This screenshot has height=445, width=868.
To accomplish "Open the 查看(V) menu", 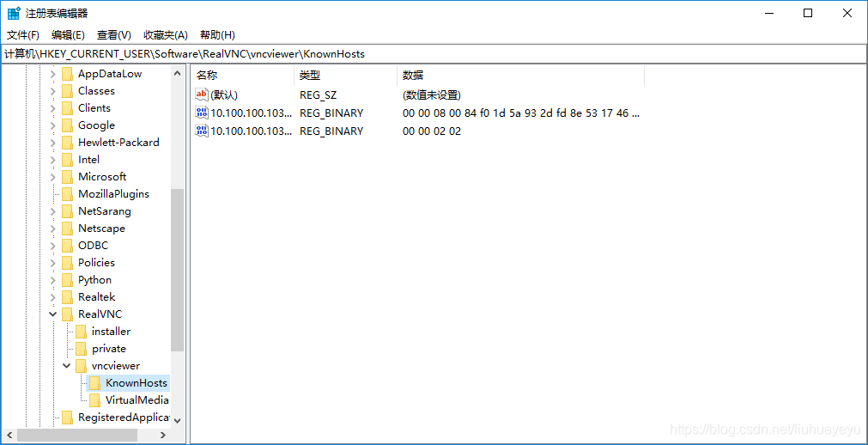I will (113, 35).
